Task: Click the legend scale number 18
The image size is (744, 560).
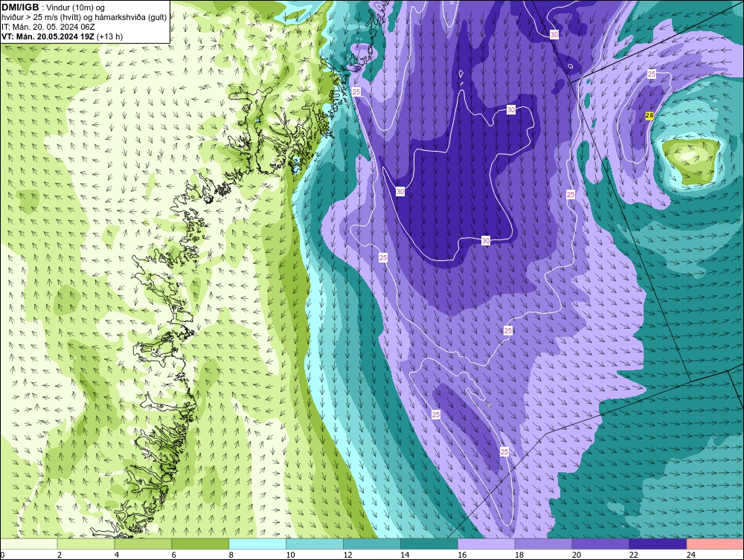Action: coord(519,555)
